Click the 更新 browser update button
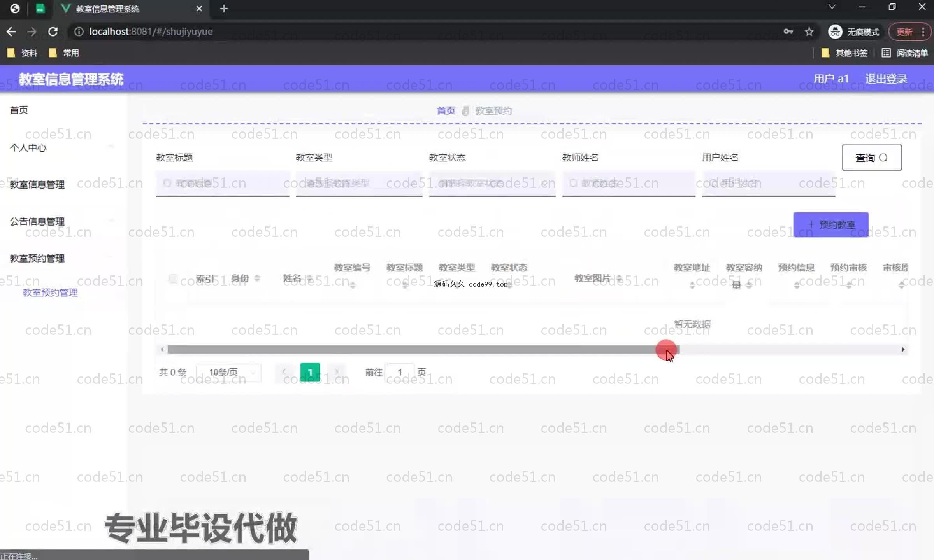This screenshot has height=560, width=934. tap(904, 31)
